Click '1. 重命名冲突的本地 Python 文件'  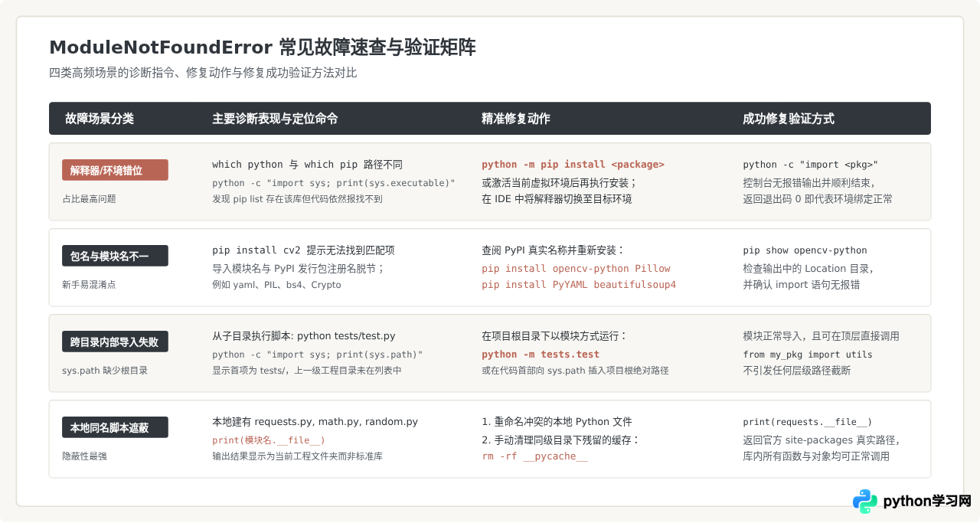(x=557, y=422)
